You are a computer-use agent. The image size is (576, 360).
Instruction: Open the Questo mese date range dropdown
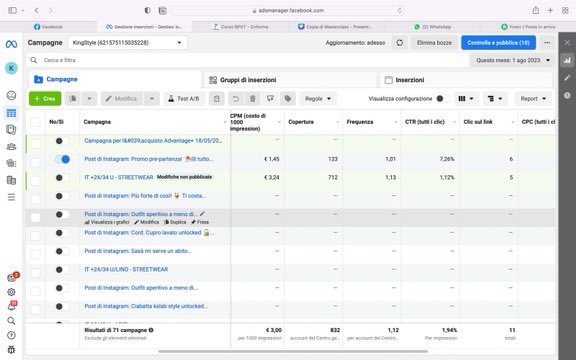click(512, 60)
